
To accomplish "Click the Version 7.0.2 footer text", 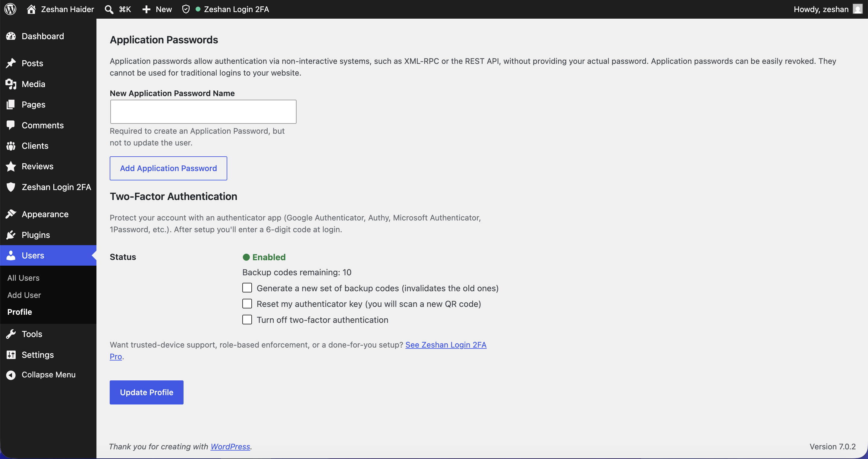I will point(832,447).
